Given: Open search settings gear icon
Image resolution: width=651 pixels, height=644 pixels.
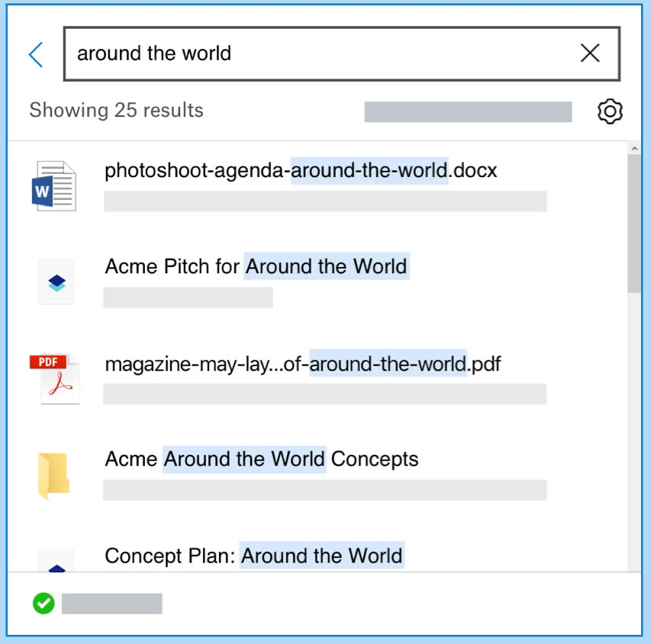Looking at the screenshot, I should pyautogui.click(x=610, y=111).
